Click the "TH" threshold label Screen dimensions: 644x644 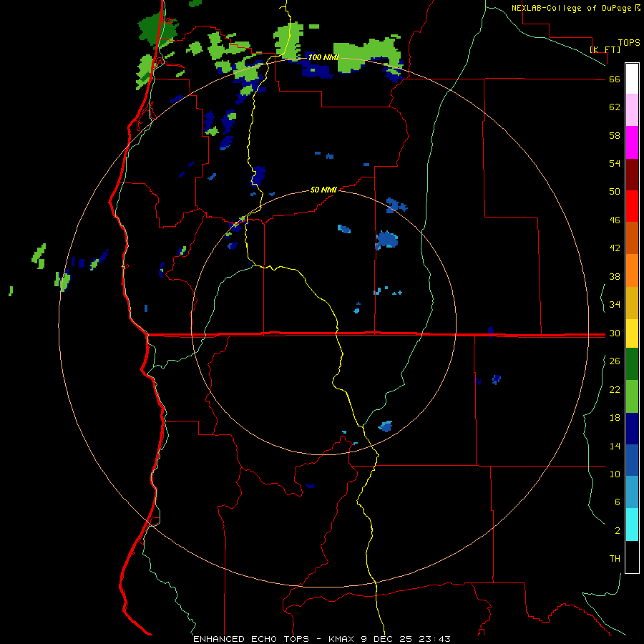coord(615,559)
